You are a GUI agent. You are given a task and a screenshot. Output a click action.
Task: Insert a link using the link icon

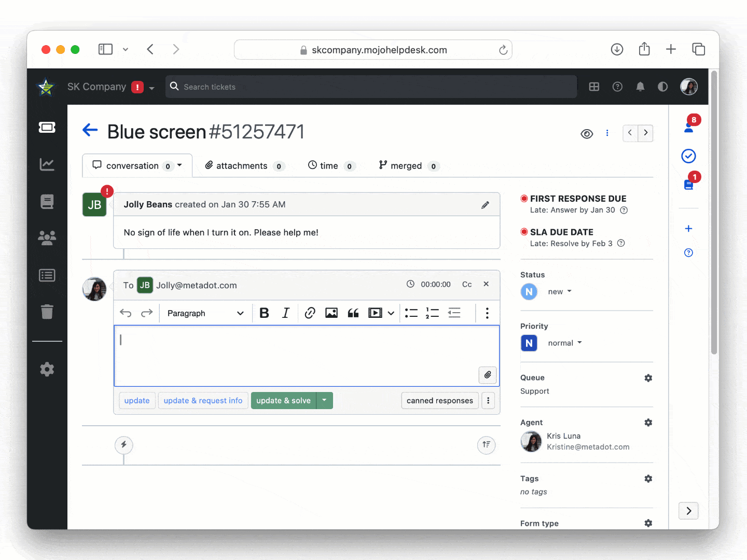click(310, 313)
